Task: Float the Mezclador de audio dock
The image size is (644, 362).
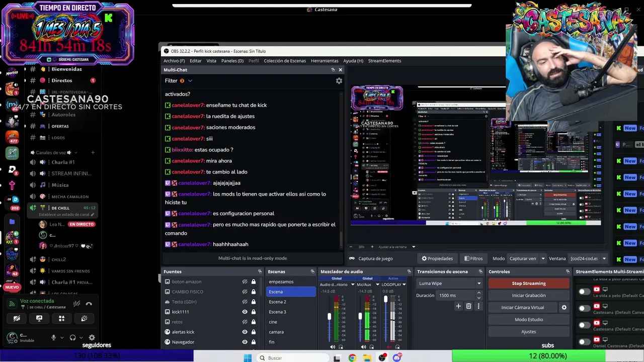Action: coord(409,271)
